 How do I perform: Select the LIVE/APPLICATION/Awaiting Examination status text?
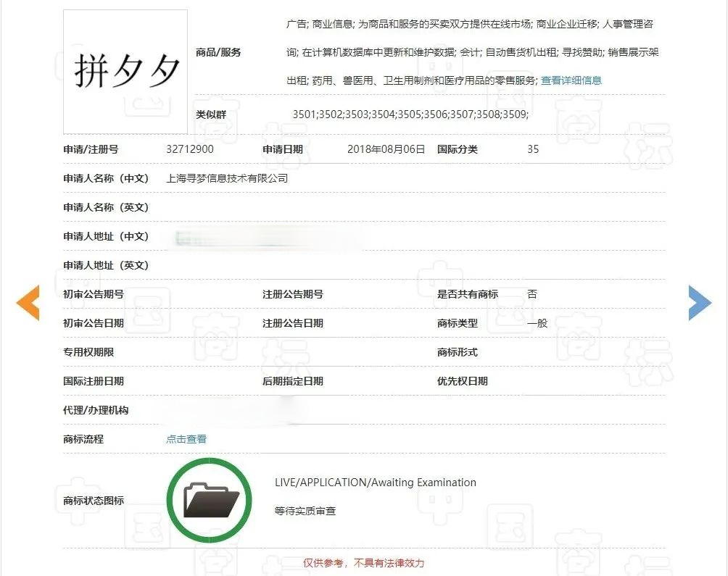(x=376, y=483)
